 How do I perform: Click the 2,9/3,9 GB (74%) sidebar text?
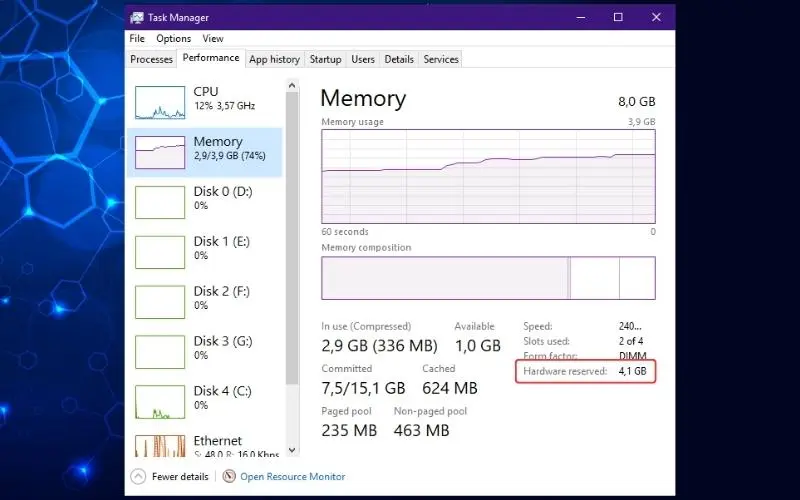pyautogui.click(x=230, y=156)
